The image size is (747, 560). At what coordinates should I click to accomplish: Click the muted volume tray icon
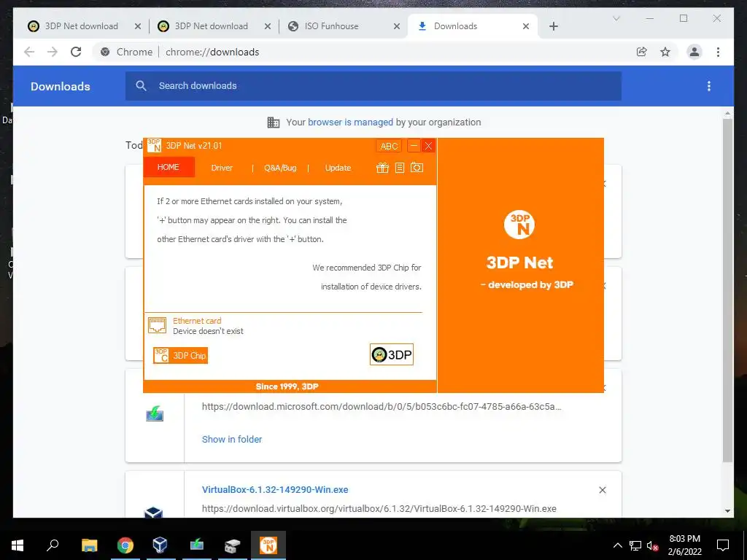[652, 545]
